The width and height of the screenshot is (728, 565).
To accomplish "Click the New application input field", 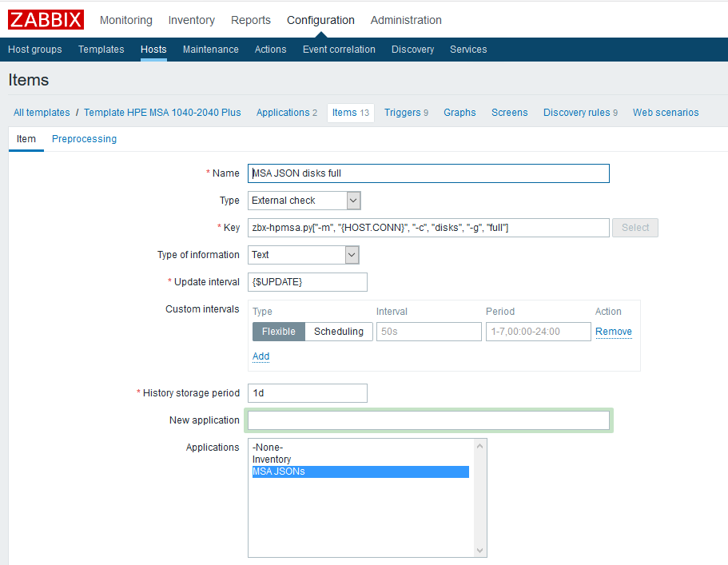I will tap(429, 420).
